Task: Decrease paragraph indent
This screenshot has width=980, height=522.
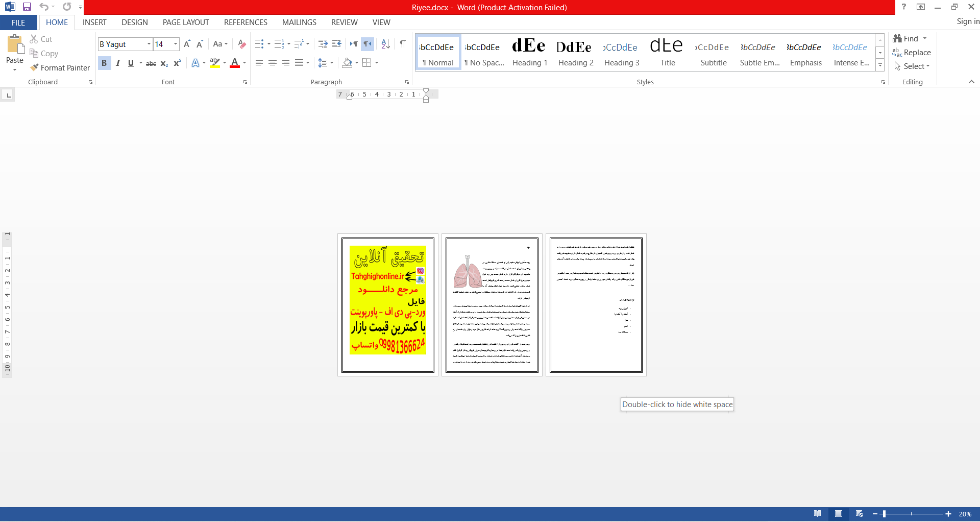Action: coord(323,44)
